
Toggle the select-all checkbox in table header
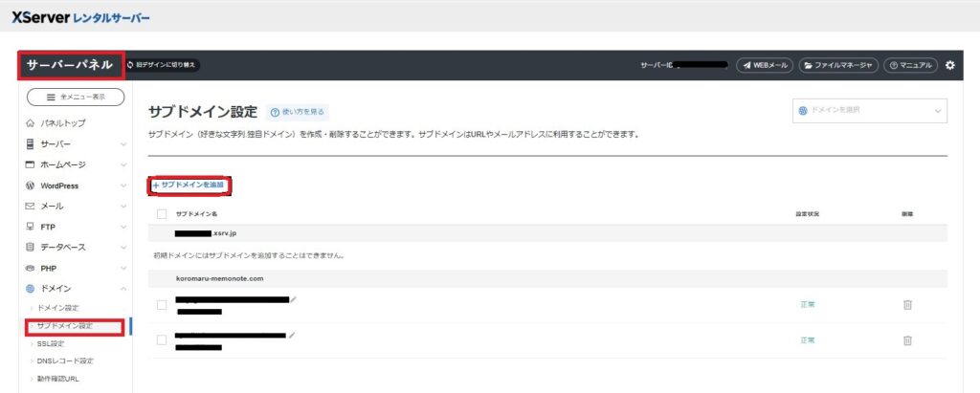tap(161, 213)
